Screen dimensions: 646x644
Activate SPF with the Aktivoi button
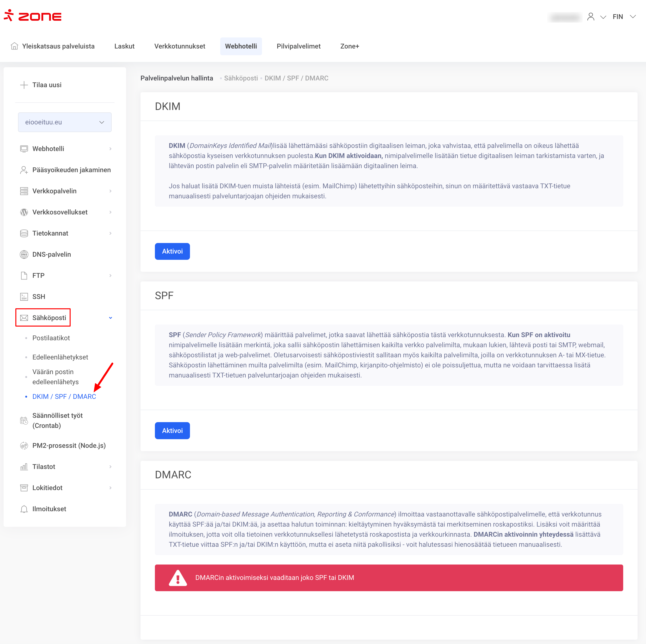[x=172, y=430]
